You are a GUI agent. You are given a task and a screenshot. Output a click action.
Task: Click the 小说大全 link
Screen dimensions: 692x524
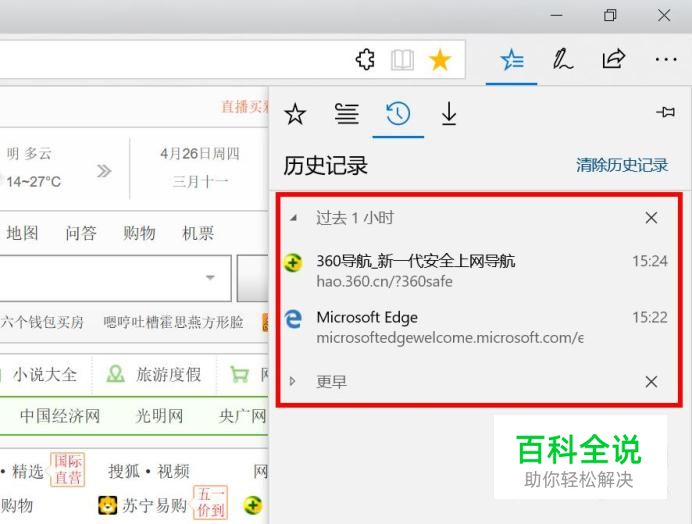pos(45,375)
